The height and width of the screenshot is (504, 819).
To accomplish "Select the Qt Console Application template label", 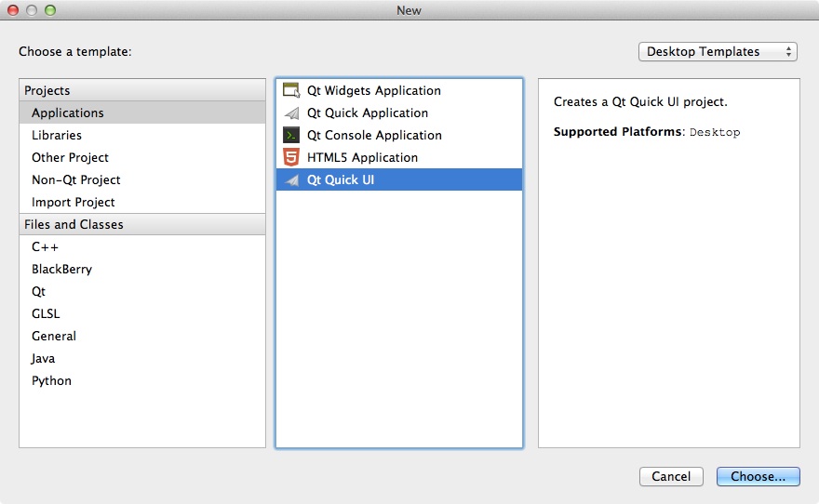I will (x=374, y=135).
